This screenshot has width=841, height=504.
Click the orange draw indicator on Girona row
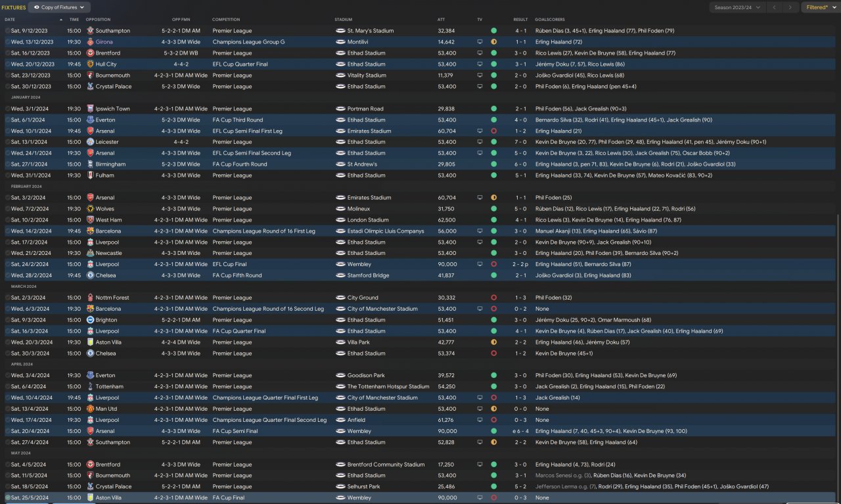tap(493, 42)
